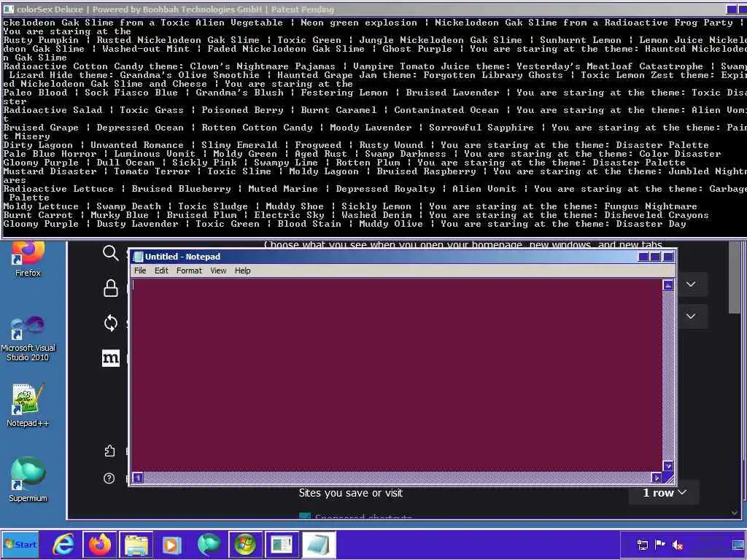The width and height of the screenshot is (747, 560).
Task: Click 'Sites you save or visit' text in Firefox
Action: tap(351, 493)
